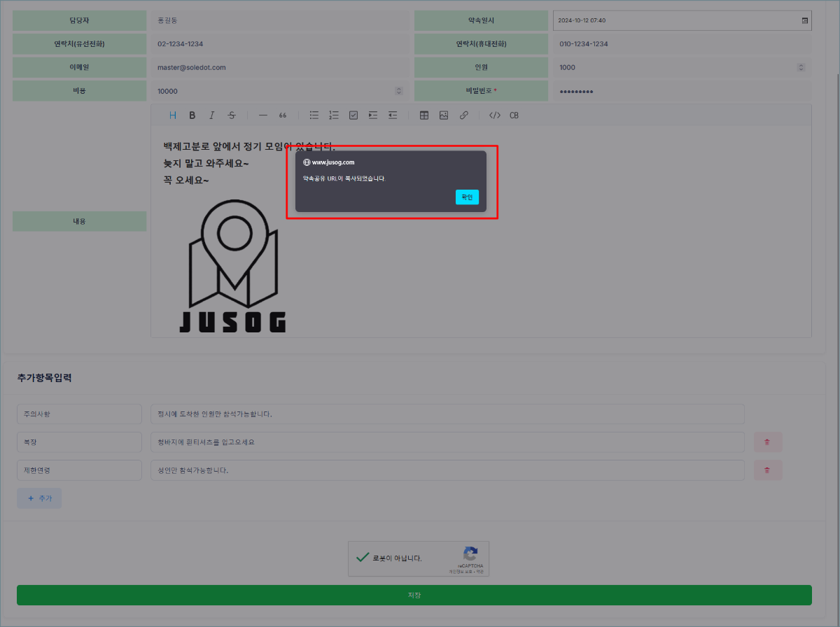Toggle the reCAPTCHA 로봇이 아닙니다 checkbox

(x=363, y=558)
